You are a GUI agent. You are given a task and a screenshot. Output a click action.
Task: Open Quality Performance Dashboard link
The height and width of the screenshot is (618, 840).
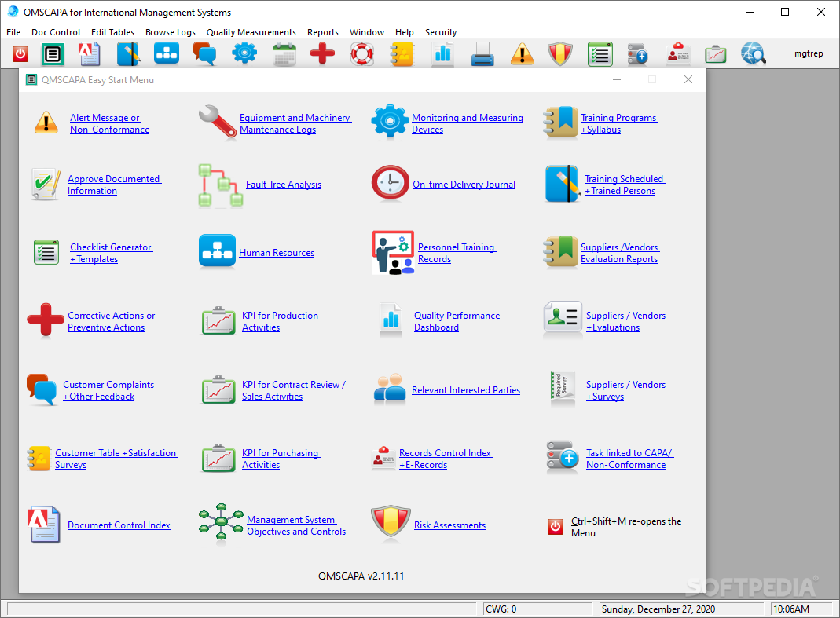458,322
